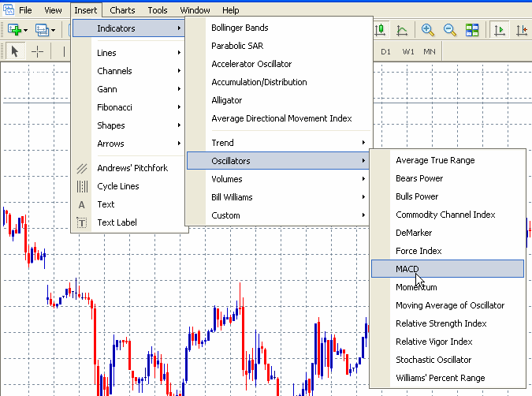Click the Text 'A' icon in menu
The width and height of the screenshot is (532, 396).
click(x=82, y=205)
